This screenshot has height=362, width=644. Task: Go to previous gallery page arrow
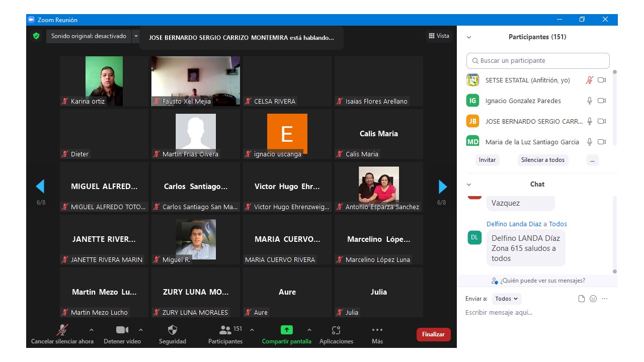point(40,187)
